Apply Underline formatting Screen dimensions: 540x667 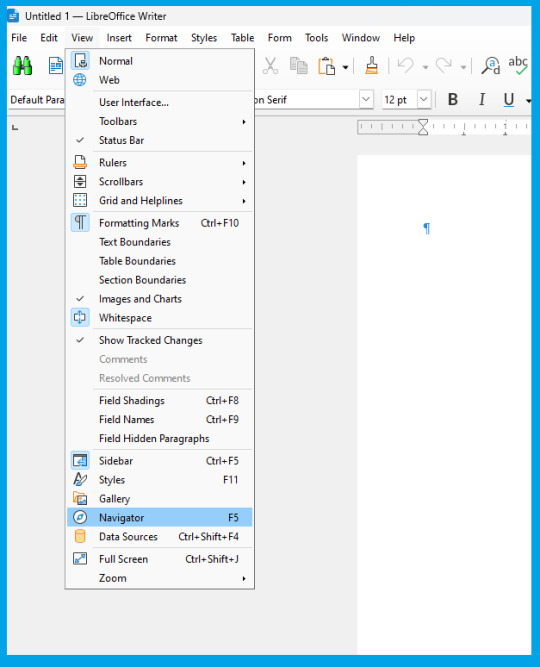(x=509, y=100)
